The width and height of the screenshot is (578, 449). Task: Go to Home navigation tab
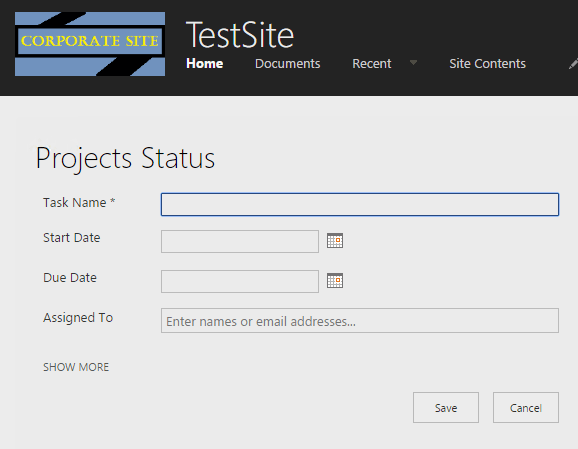pyautogui.click(x=205, y=63)
